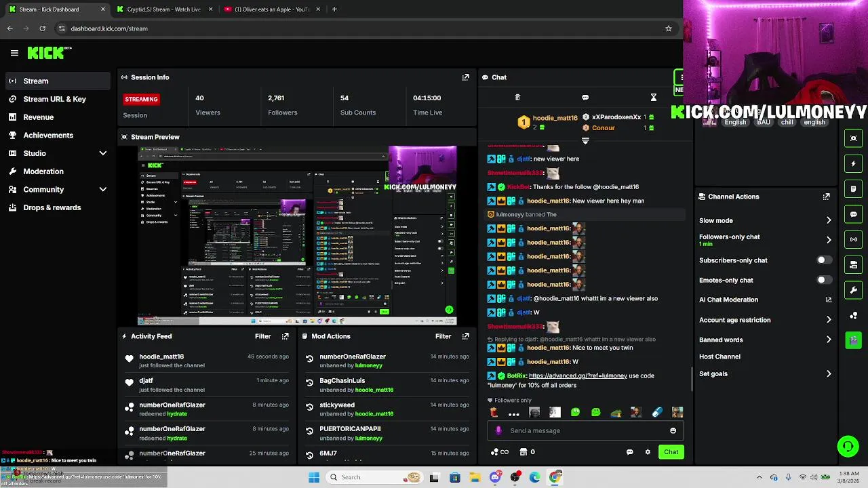
Task: Click the trash icon in chat header
Action: [517, 98]
